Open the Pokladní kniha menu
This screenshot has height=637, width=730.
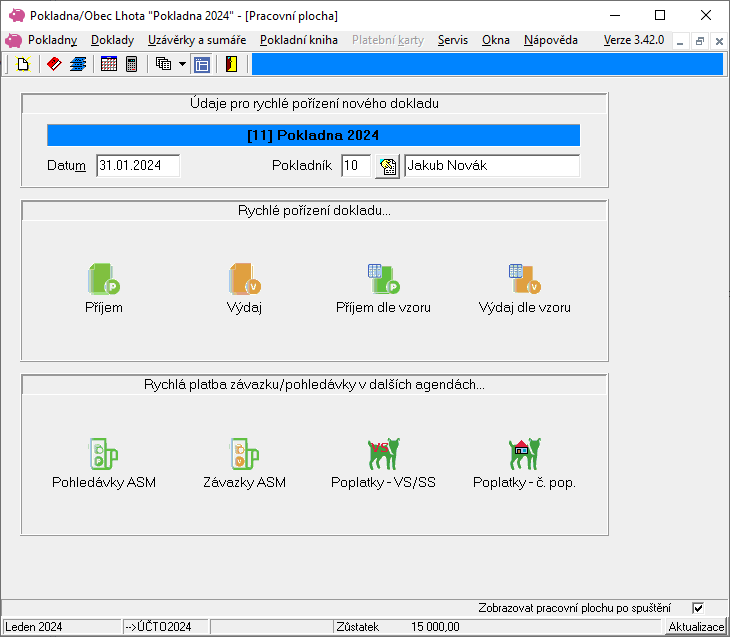point(298,40)
